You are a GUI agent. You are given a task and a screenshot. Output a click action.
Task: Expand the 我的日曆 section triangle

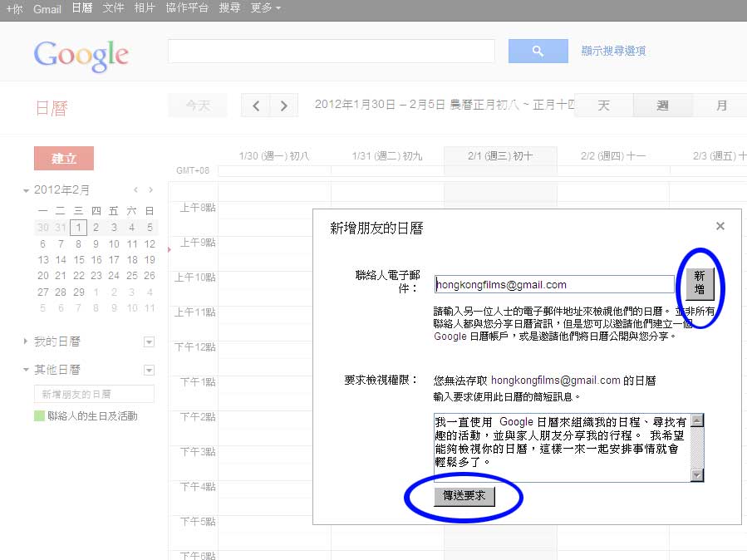pyautogui.click(x=27, y=341)
